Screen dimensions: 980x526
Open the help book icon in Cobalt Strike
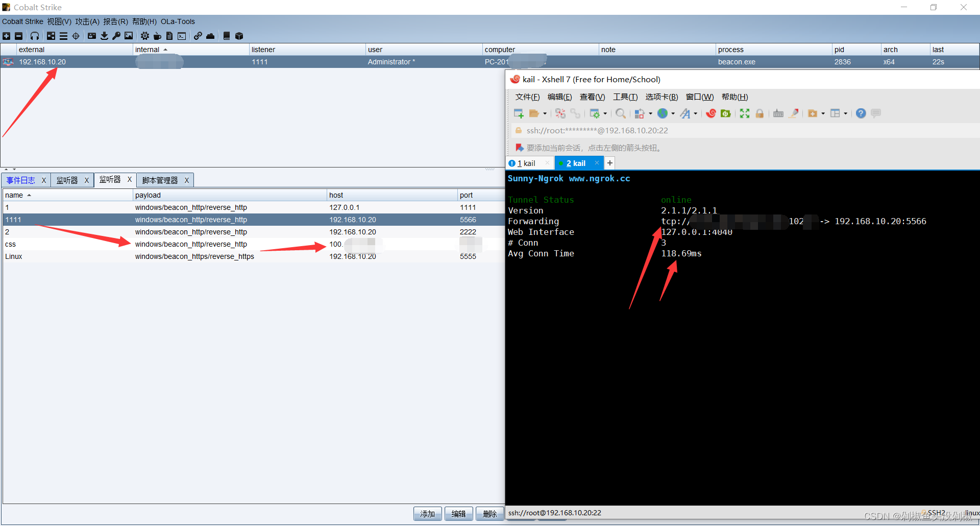point(227,36)
